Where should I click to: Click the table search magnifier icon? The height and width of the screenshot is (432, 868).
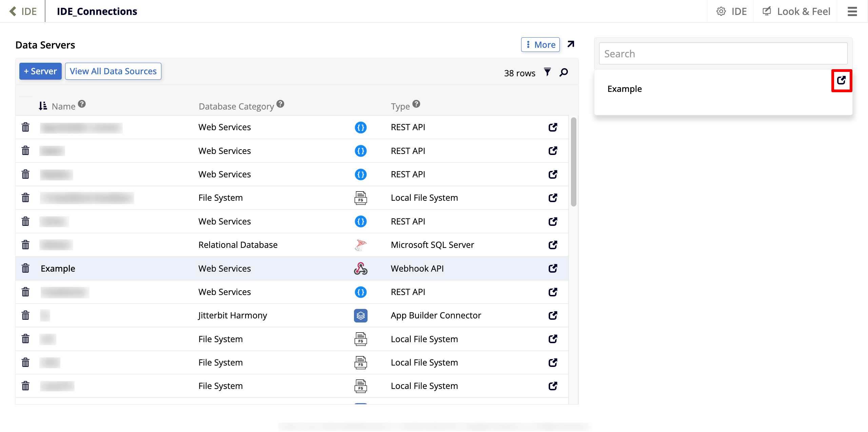pos(564,72)
